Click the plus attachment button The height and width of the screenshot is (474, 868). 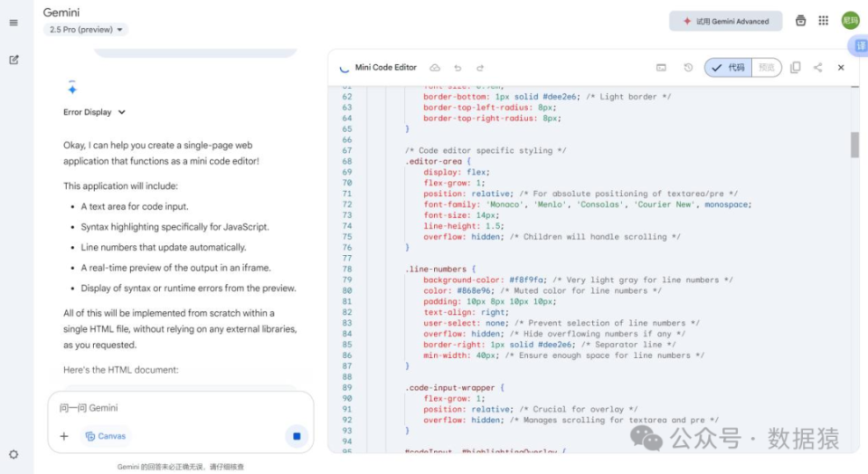point(64,436)
